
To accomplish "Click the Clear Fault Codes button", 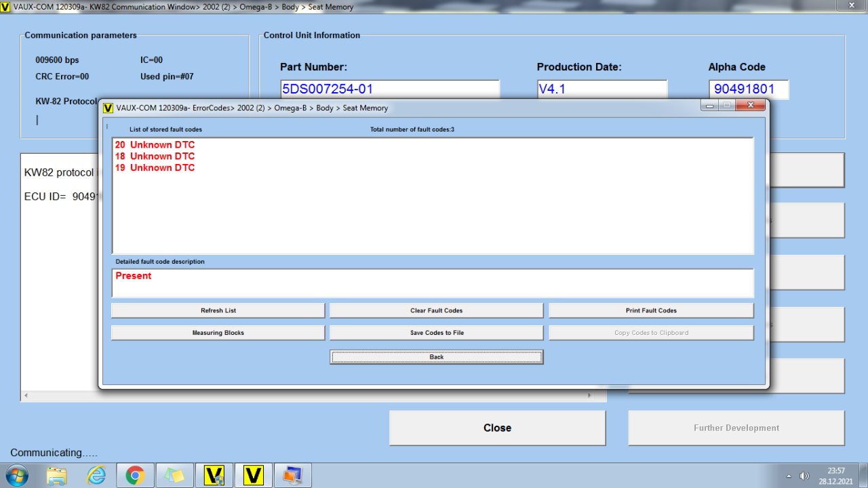I will point(436,310).
